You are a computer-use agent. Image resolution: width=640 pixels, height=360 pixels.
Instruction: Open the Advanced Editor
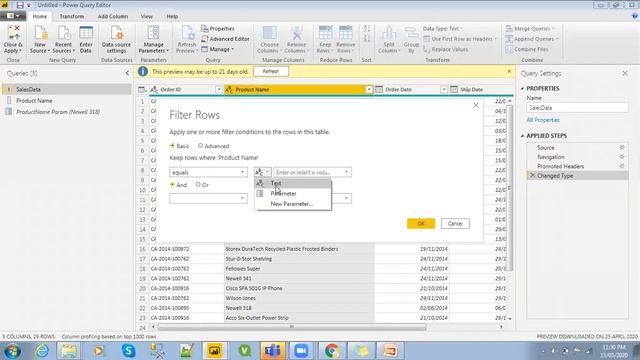(x=225, y=39)
